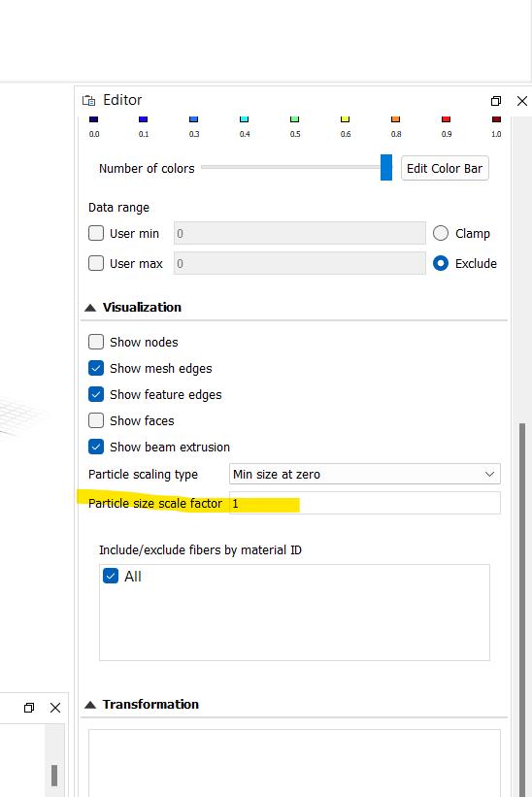Open the Edit Color Bar dialog
The height and width of the screenshot is (797, 532).
(x=445, y=168)
